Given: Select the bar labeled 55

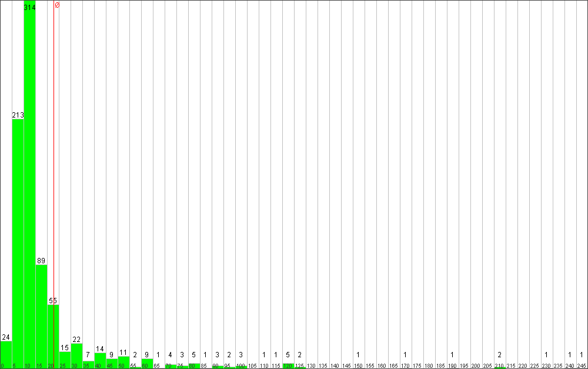Looking at the screenshot, I should [53, 336].
